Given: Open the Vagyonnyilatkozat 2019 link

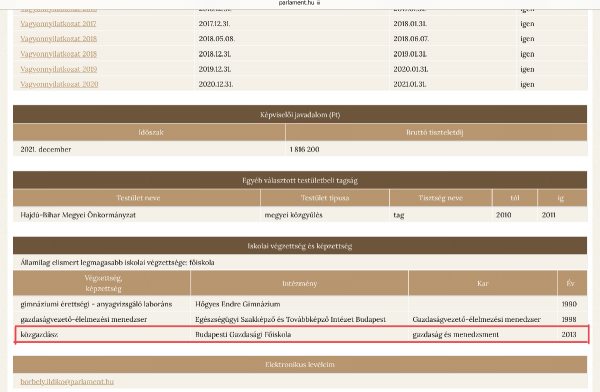Looking at the screenshot, I should coord(59,69).
